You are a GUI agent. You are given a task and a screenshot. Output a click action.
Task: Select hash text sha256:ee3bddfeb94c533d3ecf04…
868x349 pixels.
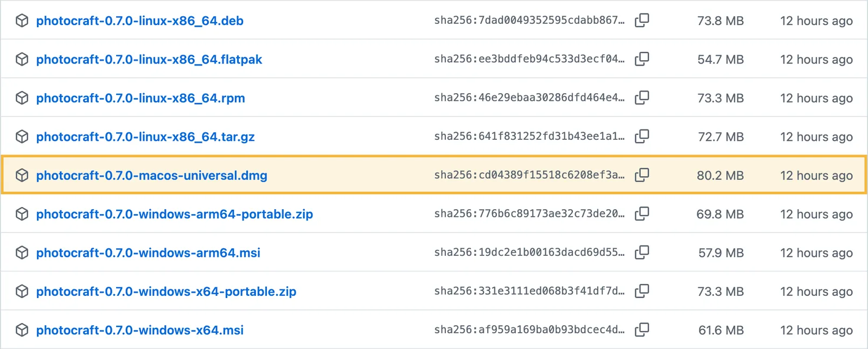coord(529,59)
